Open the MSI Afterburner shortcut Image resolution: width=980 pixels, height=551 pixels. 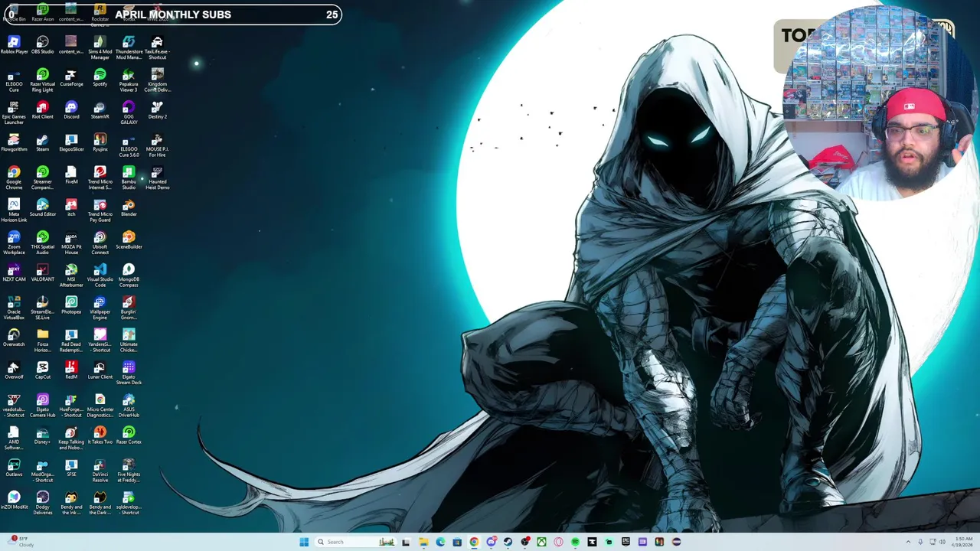click(x=71, y=275)
